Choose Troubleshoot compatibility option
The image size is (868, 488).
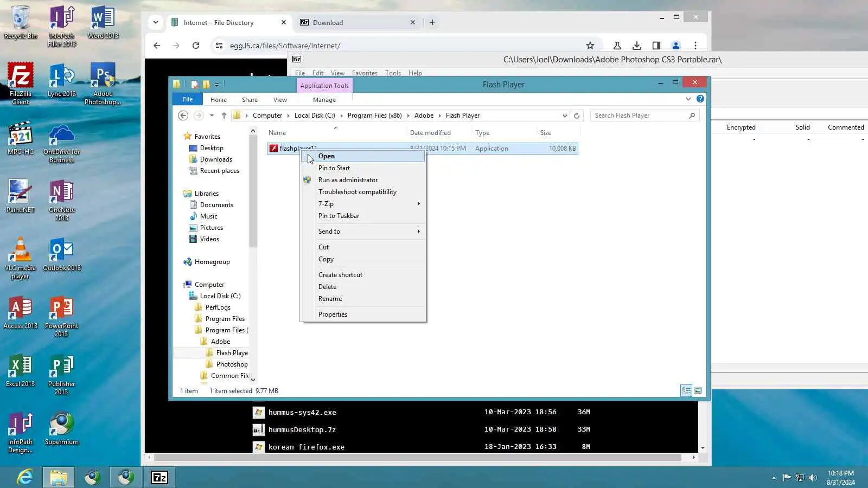[x=363, y=192]
